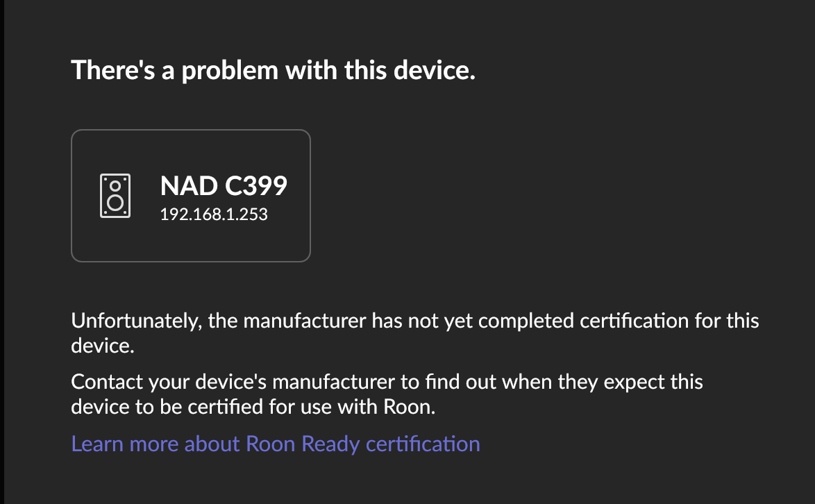Image resolution: width=815 pixels, height=504 pixels.
Task: Click the word "certification" ending the purple link
Action: tap(423, 444)
